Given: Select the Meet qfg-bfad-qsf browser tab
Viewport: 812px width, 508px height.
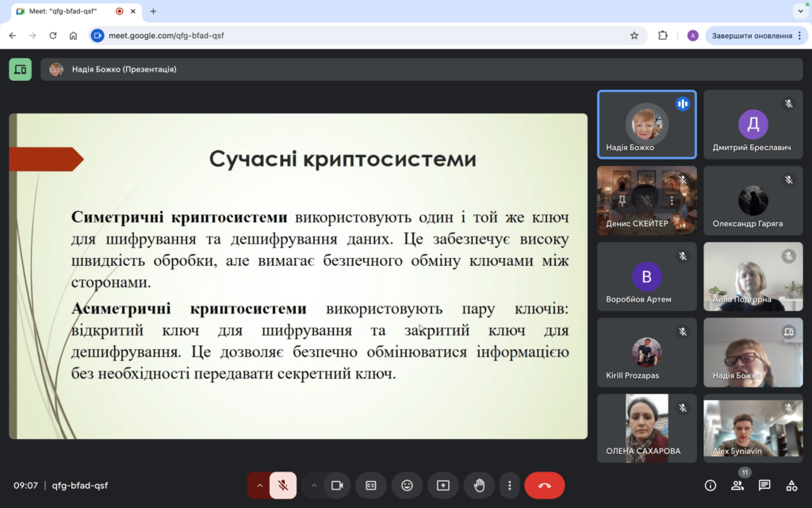Looking at the screenshot, I should pos(76,11).
